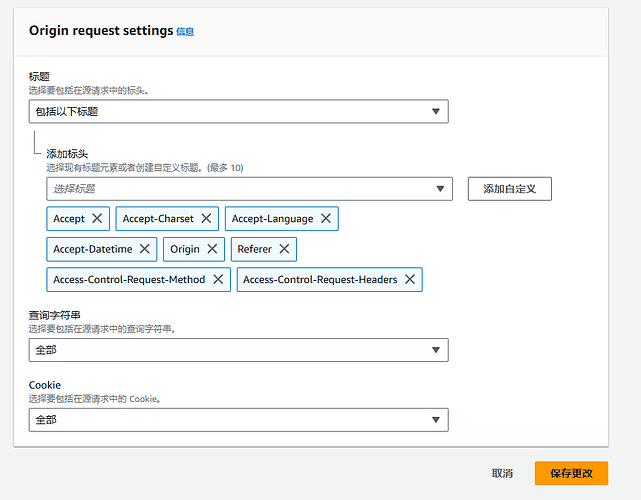Click the Access-Control-Request-Method tag label
This screenshot has width=641, height=500.
click(129, 280)
